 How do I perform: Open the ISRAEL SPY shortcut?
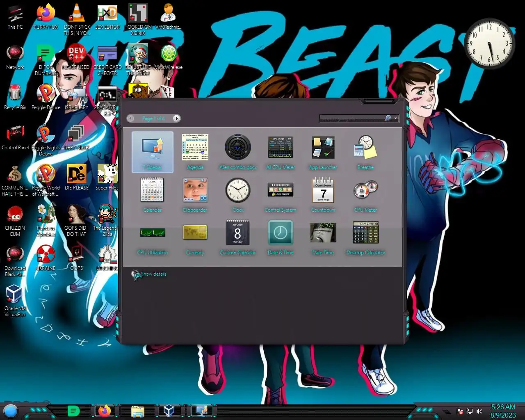pyautogui.click(x=77, y=97)
